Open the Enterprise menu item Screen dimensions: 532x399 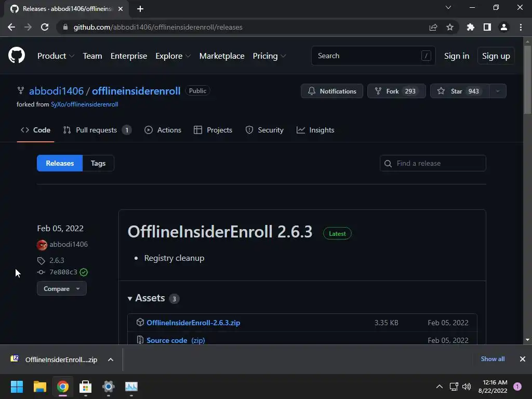pos(129,56)
